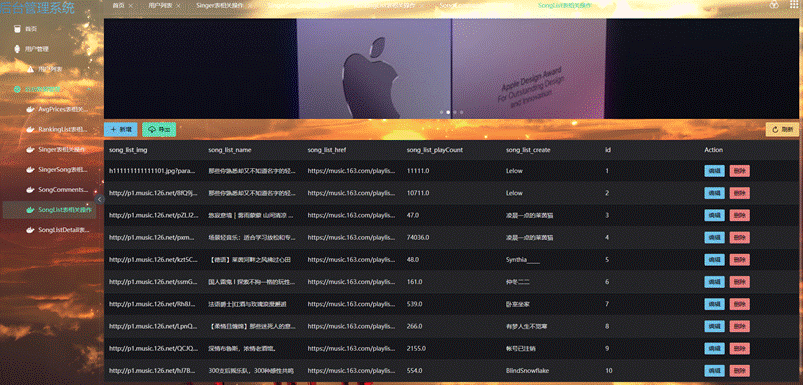This screenshot has height=385, width=803.
Task: Click 新增 to add a record
Action: 120,130
